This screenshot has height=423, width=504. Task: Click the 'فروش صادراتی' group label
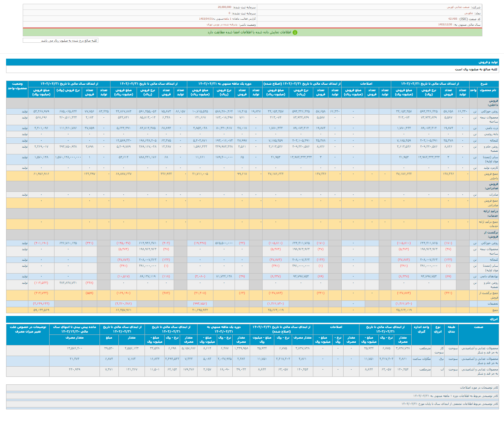tap(488, 186)
